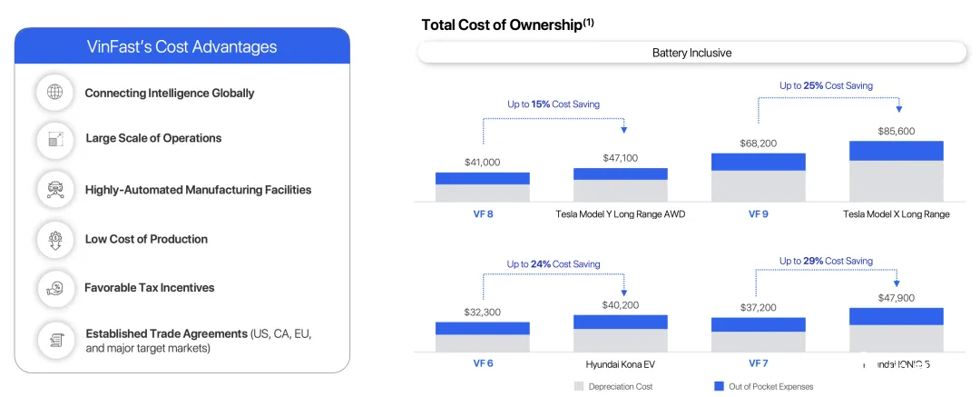Click the globe icon beside Connecting Intelligence Globally
This screenshot has height=397, width=980.
55,93
